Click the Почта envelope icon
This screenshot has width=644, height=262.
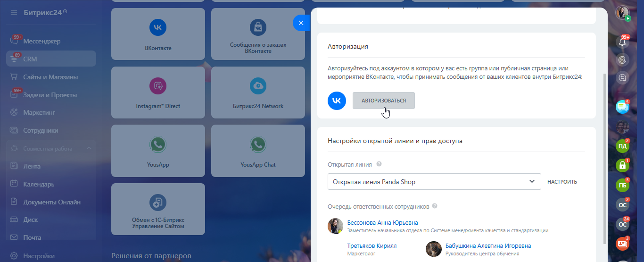tap(14, 237)
